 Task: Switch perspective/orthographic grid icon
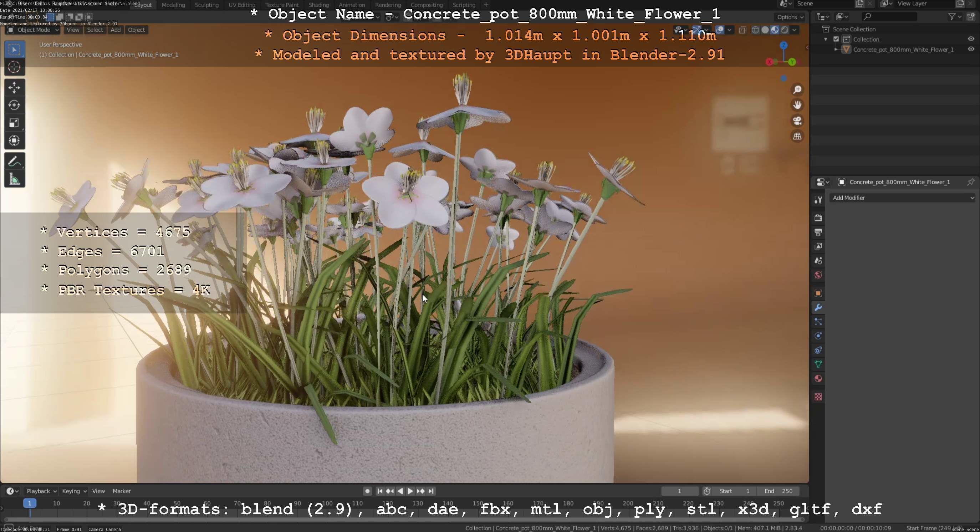[797, 136]
